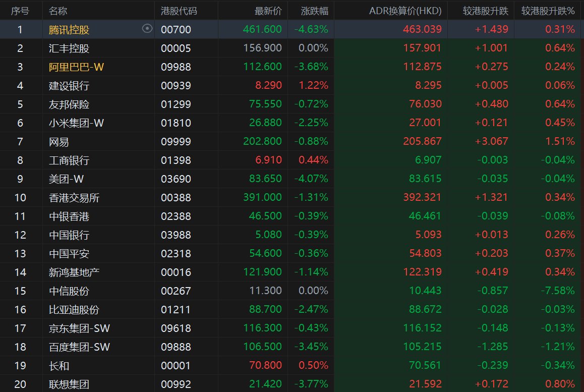Click the 较港股升跌% column header
The height and width of the screenshot is (392, 584).
tap(548, 11)
